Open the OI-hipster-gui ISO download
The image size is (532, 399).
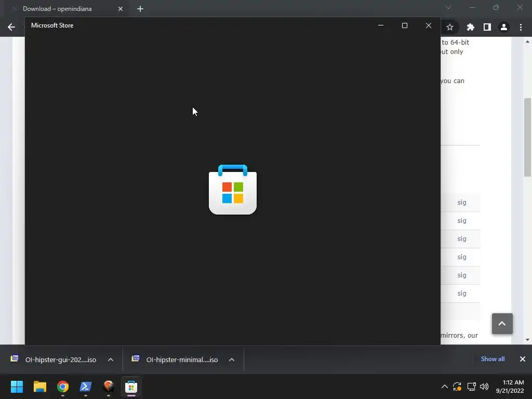pos(54,360)
